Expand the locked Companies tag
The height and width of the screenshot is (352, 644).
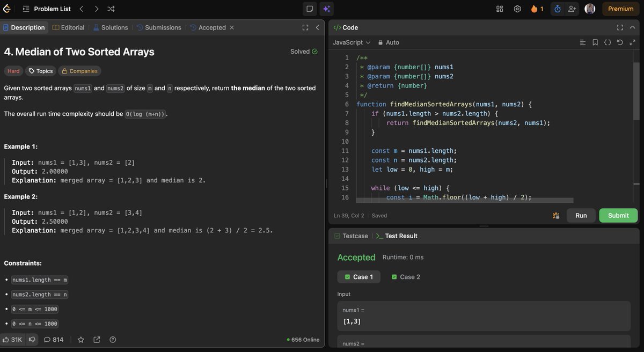79,71
